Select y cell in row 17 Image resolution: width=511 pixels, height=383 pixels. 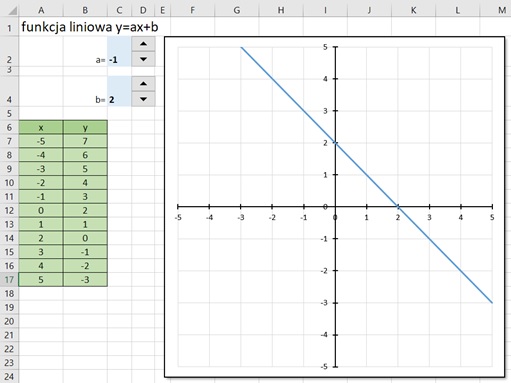coord(85,279)
